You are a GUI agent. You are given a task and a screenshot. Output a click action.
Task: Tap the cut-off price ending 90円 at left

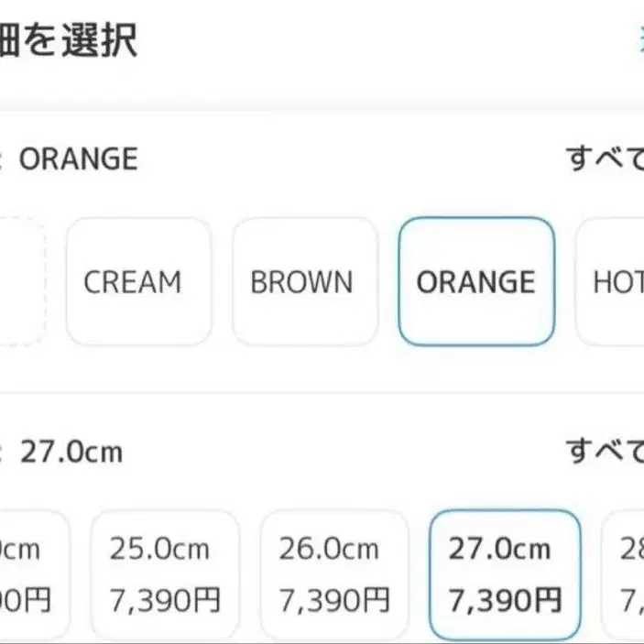pyautogui.click(x=27, y=601)
